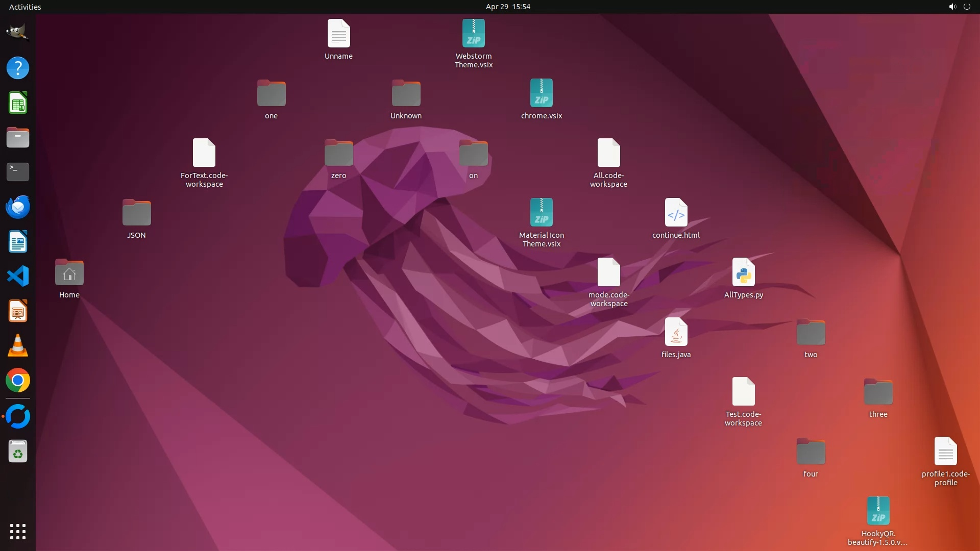The image size is (980, 551).
Task: Select the Home folder icon
Action: (x=69, y=272)
